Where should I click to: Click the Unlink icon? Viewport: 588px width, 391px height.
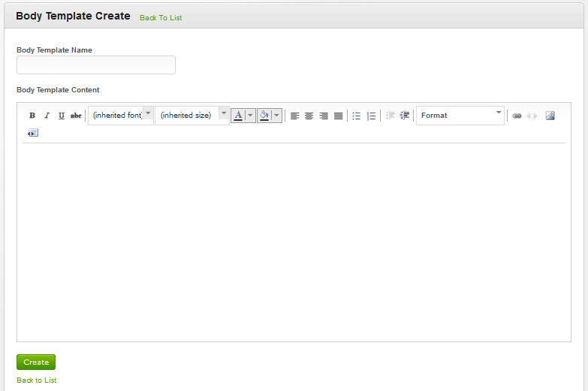[532, 116]
